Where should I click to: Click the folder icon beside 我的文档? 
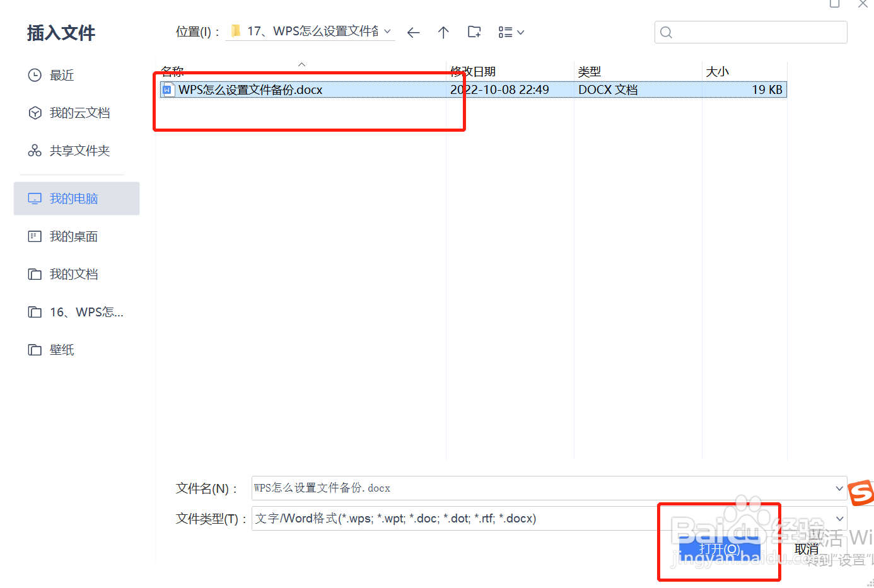35,274
